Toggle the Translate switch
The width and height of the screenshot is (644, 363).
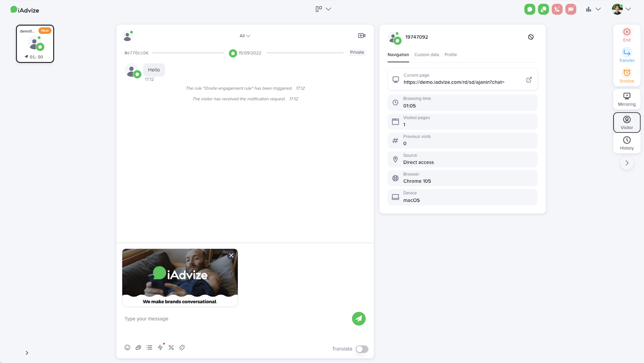[x=362, y=349]
